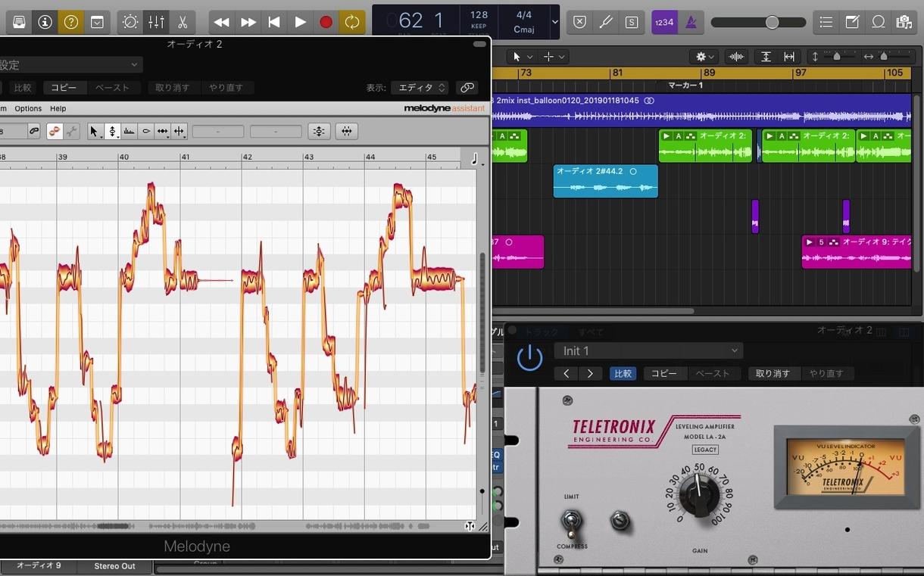Open the tracks area gear settings menu

(705, 57)
